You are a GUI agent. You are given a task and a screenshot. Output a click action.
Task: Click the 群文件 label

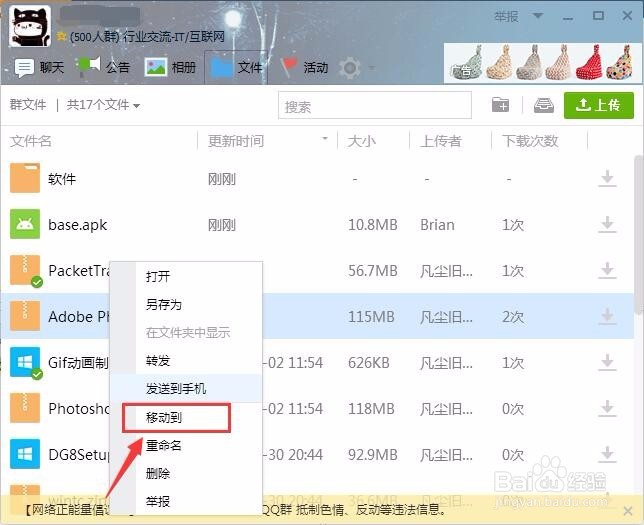(28, 105)
